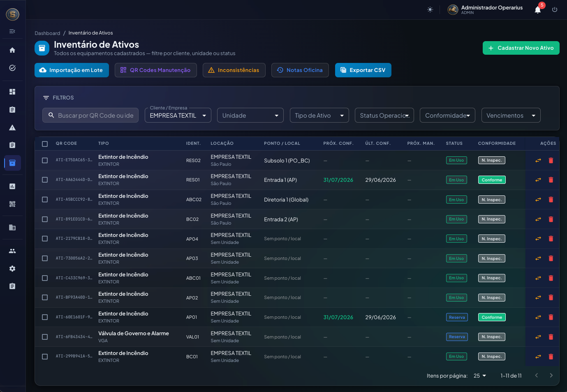Click Reserva status badge for VAL01

457,337
